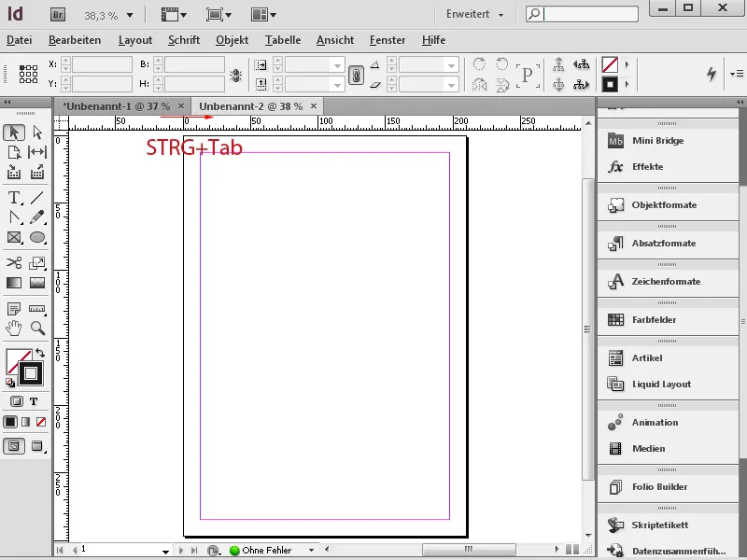Select the Page tool

[x=14, y=152]
